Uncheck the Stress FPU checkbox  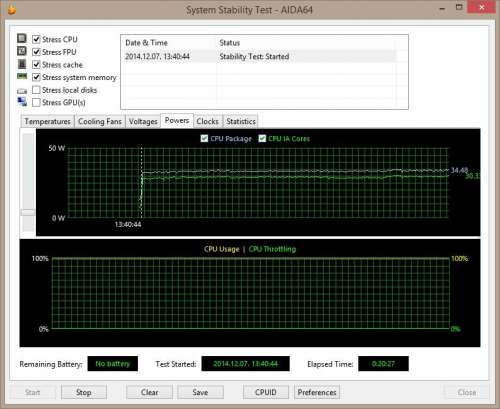click(36, 52)
